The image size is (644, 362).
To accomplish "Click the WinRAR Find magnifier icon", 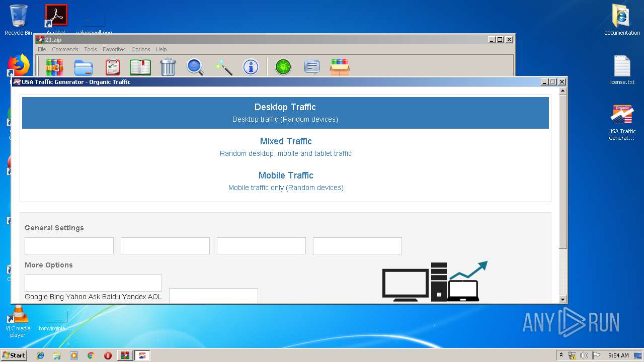I will click(x=195, y=67).
